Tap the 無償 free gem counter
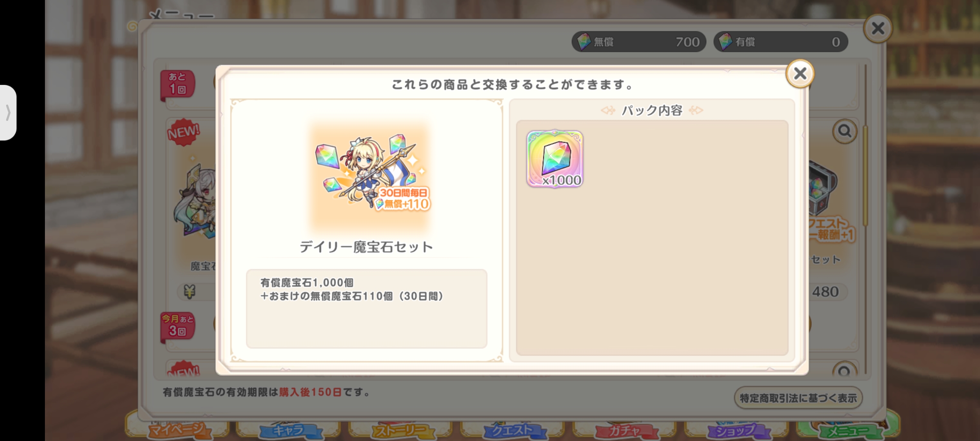Image resolution: width=980 pixels, height=441 pixels. pos(639,42)
